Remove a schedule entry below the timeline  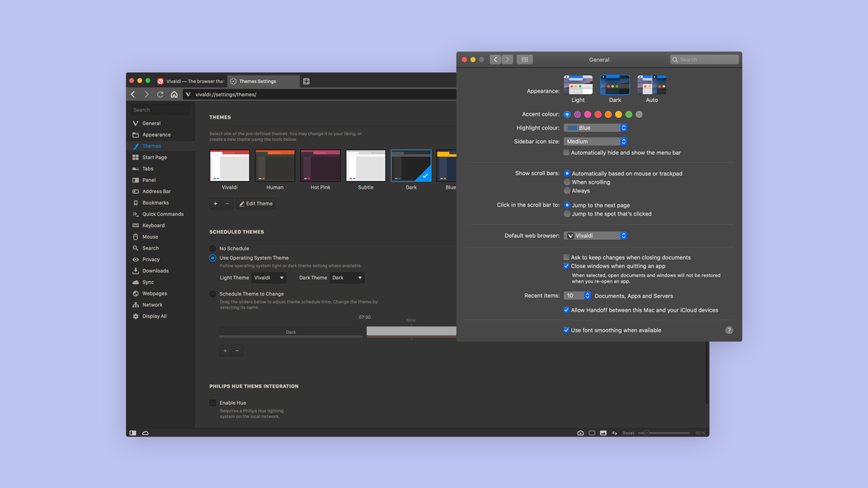[237, 351]
